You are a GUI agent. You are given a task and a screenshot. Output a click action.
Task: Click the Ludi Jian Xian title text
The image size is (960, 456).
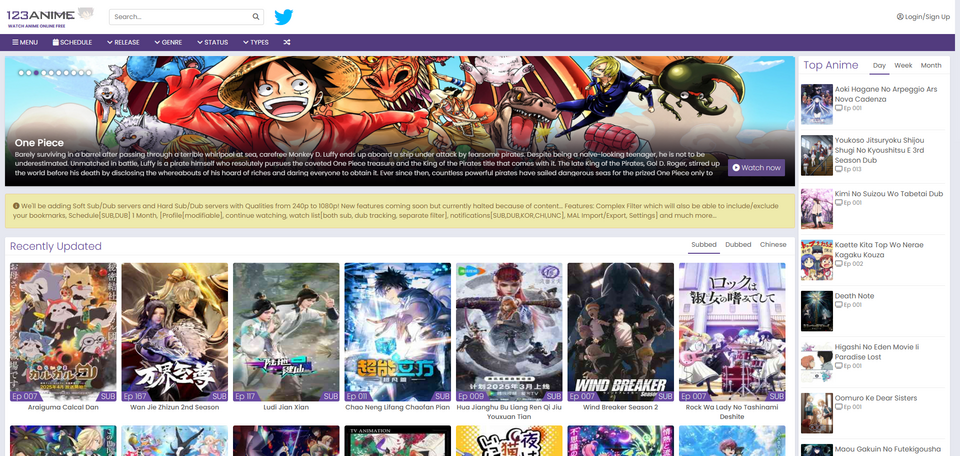coord(286,407)
